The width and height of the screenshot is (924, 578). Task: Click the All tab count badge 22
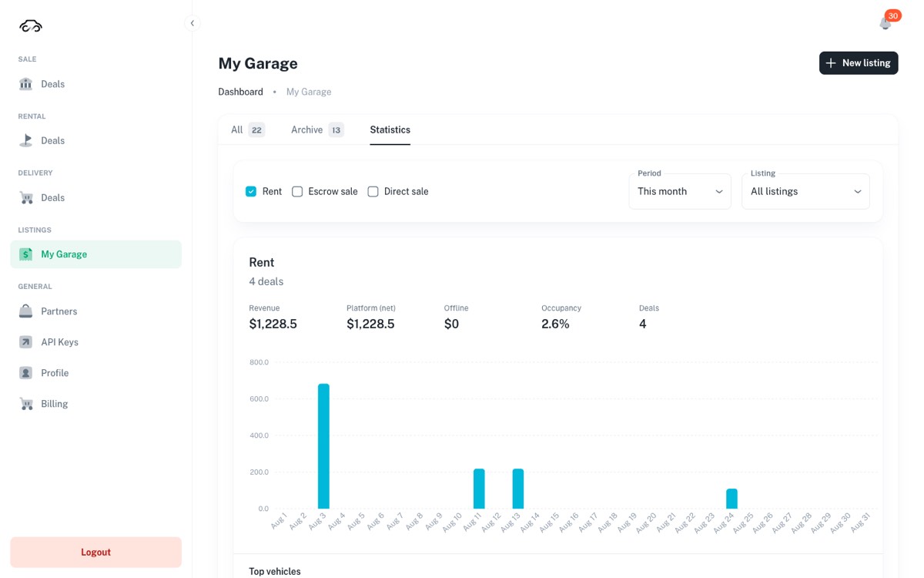tap(256, 129)
